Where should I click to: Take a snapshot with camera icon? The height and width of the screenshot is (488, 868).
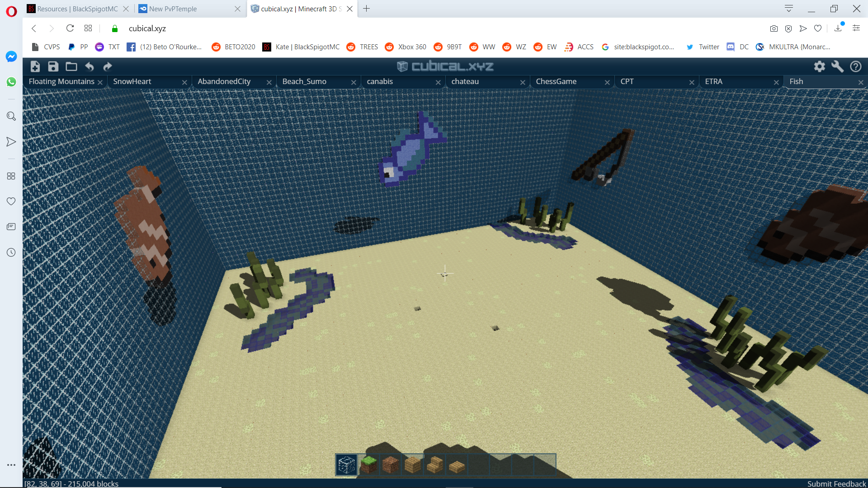click(774, 28)
